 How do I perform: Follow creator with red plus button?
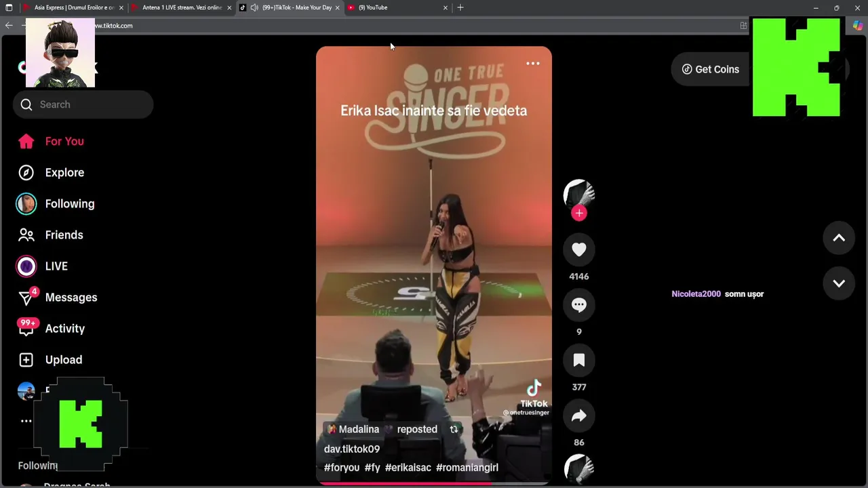[578, 213]
